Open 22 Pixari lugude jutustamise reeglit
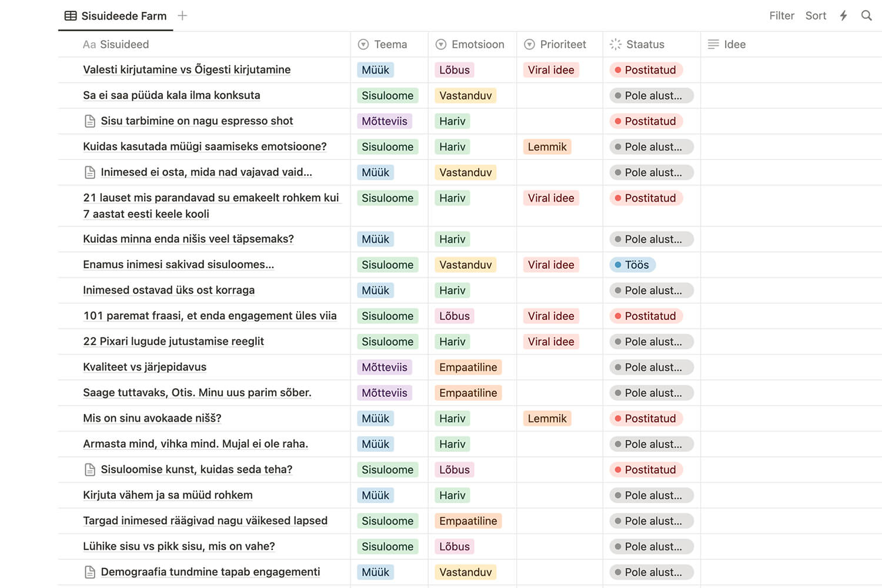Image resolution: width=882 pixels, height=588 pixels. 173,342
